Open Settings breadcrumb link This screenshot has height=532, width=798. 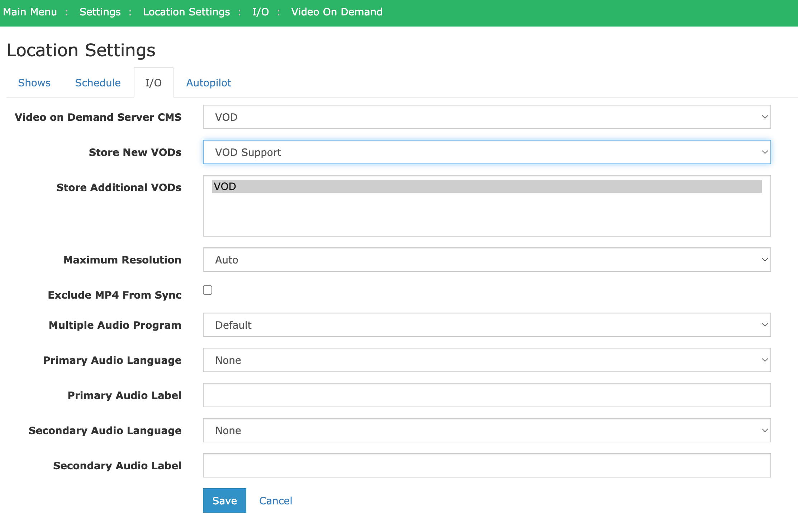(x=100, y=12)
